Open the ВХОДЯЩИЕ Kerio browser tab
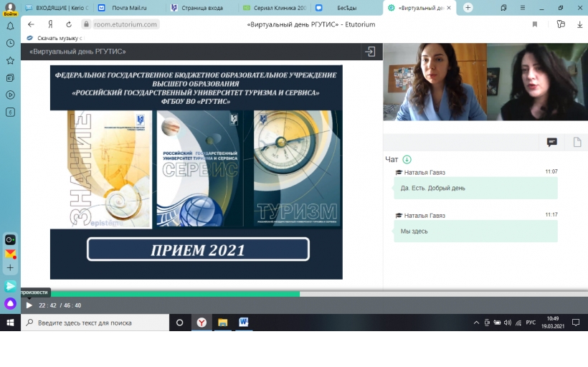 (x=57, y=8)
